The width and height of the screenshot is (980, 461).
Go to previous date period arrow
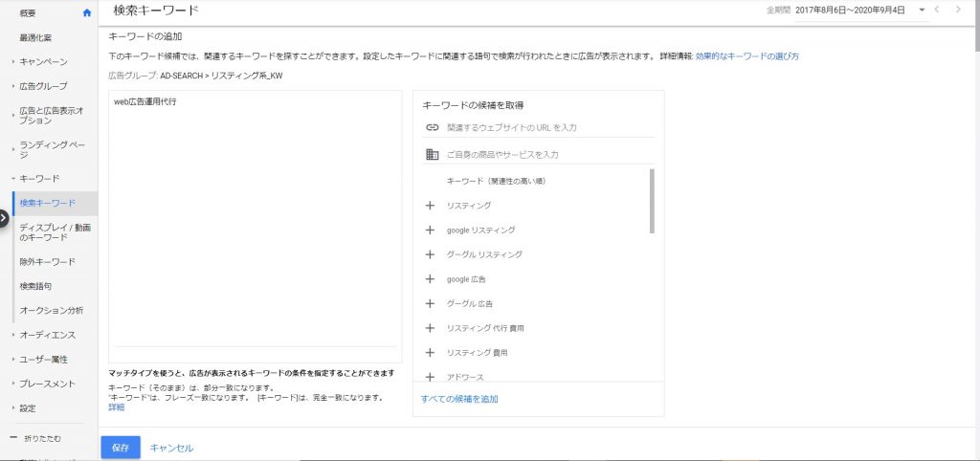click(x=936, y=10)
